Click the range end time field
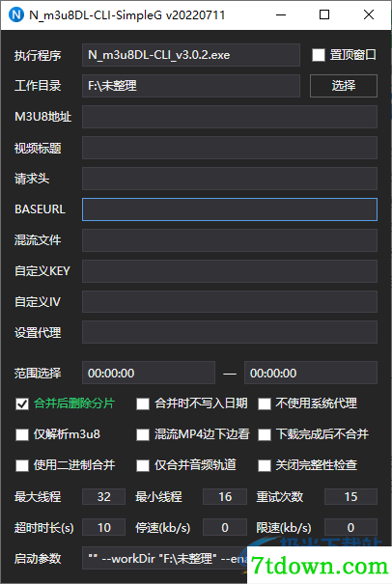The image size is (392, 584). (x=311, y=373)
